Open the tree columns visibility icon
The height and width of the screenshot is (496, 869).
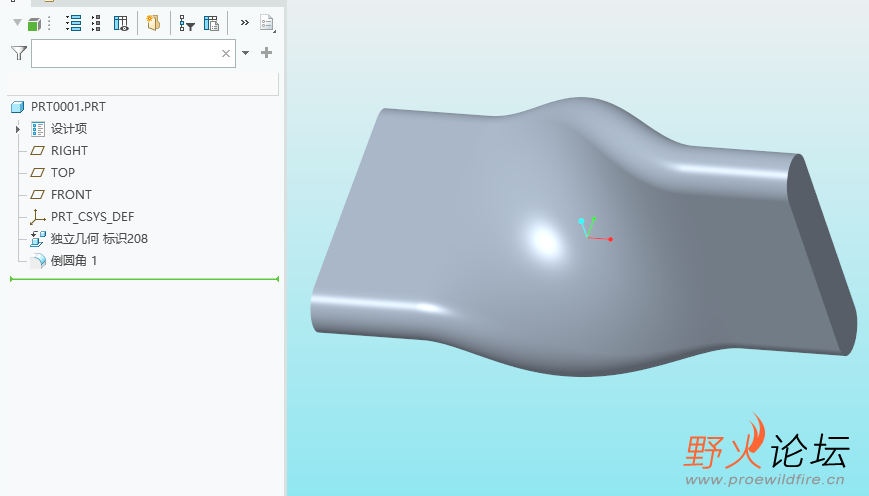click(x=121, y=23)
